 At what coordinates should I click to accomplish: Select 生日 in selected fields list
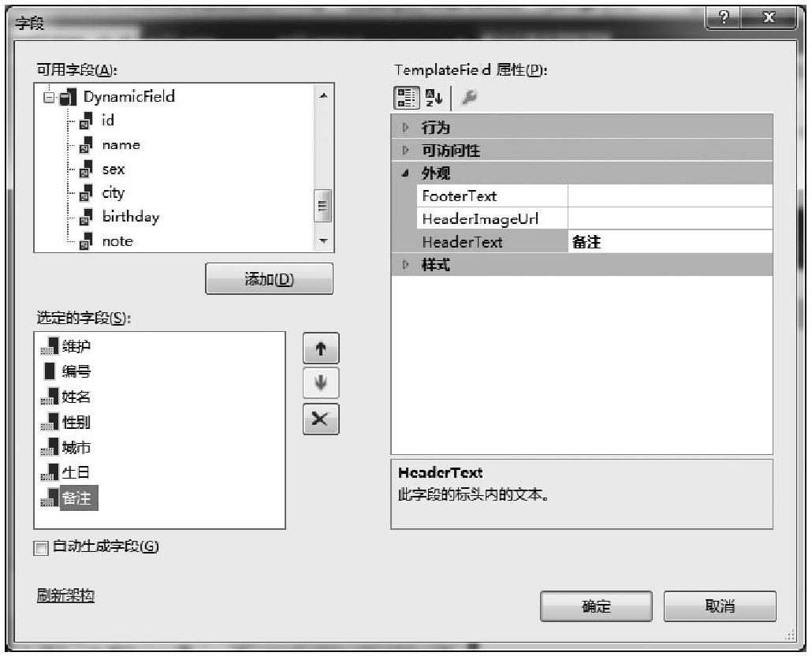click(76, 472)
